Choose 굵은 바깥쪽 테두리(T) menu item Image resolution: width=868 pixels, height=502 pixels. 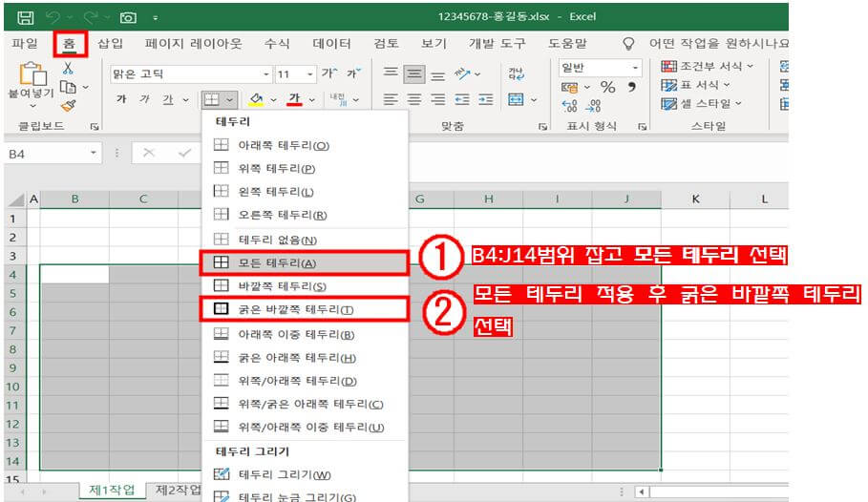(x=304, y=309)
